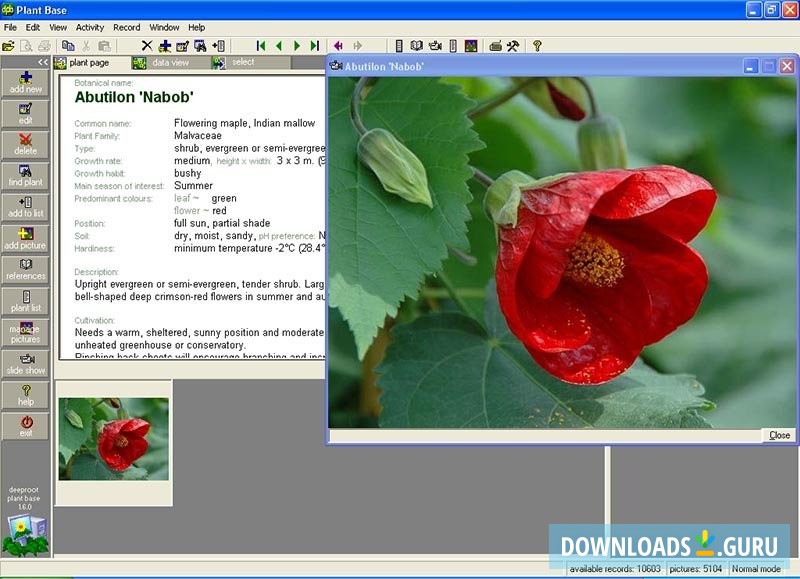Image resolution: width=800 pixels, height=579 pixels.
Task: Click 'add picture' in the sidebar
Action: pyautogui.click(x=26, y=238)
